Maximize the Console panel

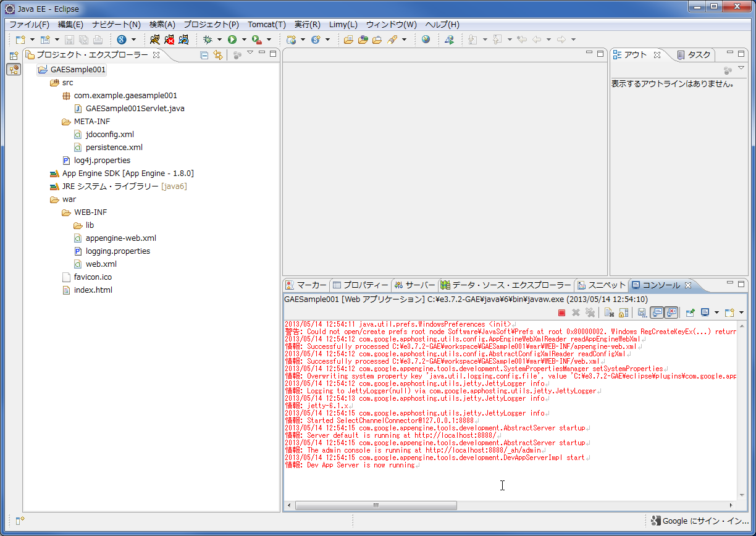pos(741,284)
